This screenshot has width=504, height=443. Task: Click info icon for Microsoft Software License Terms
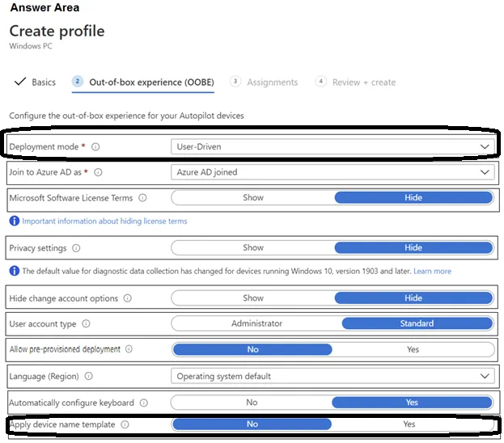(142, 197)
